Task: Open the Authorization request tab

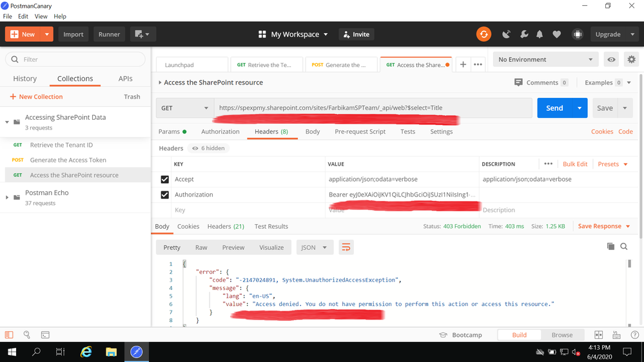Action: [220, 131]
